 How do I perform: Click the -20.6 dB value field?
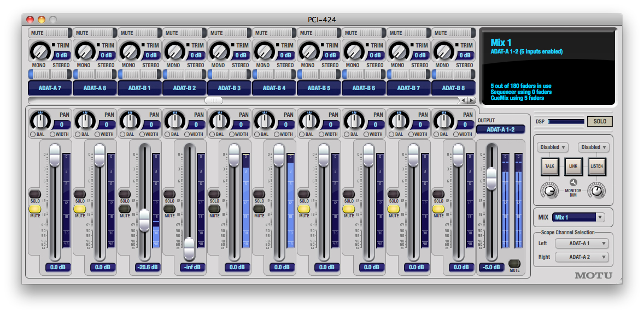click(147, 267)
